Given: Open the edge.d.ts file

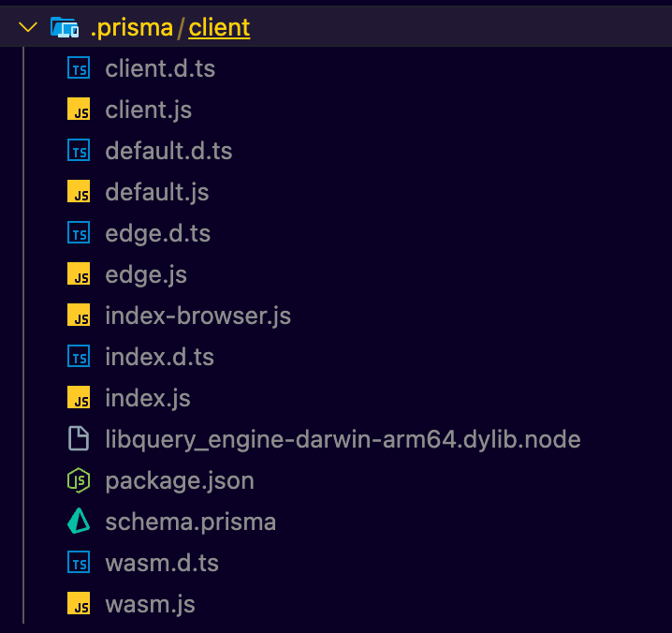Looking at the screenshot, I should click(158, 234).
